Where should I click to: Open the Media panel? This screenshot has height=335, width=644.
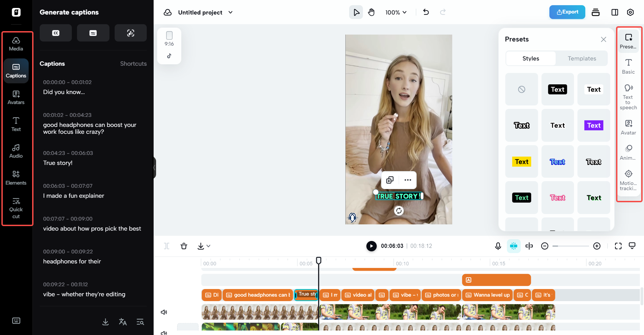[16, 43]
